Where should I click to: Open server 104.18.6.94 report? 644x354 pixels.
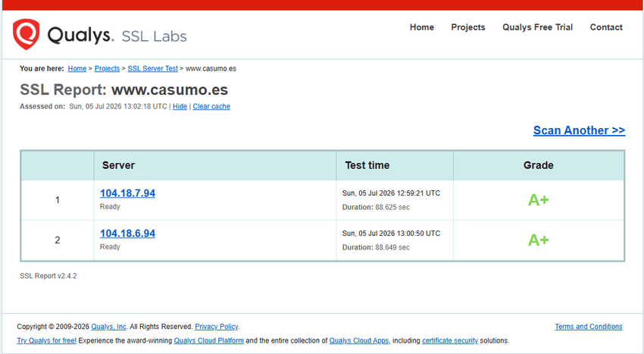tap(128, 233)
